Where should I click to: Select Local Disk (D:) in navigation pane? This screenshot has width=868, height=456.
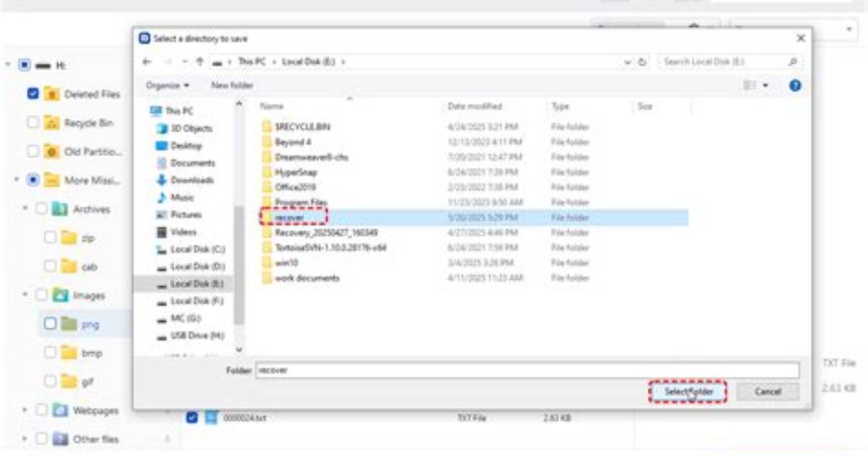[191, 266]
